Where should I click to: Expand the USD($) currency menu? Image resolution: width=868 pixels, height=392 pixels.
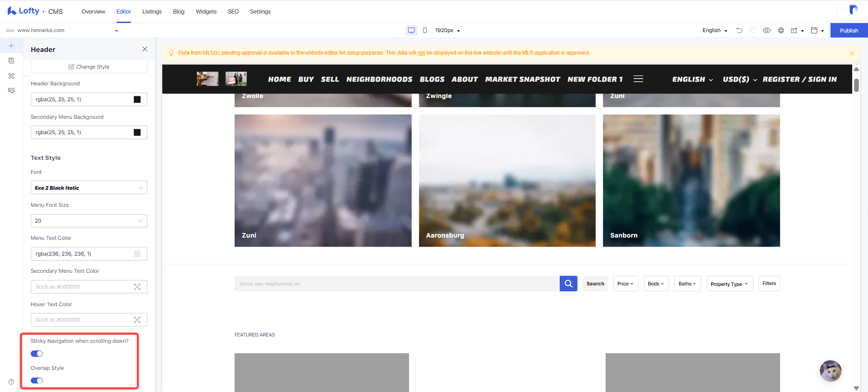tap(740, 79)
